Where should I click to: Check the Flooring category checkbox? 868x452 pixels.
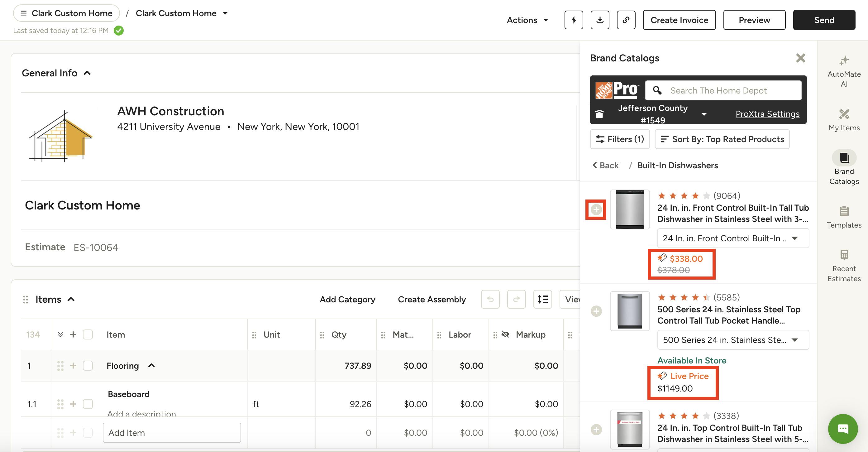88,366
